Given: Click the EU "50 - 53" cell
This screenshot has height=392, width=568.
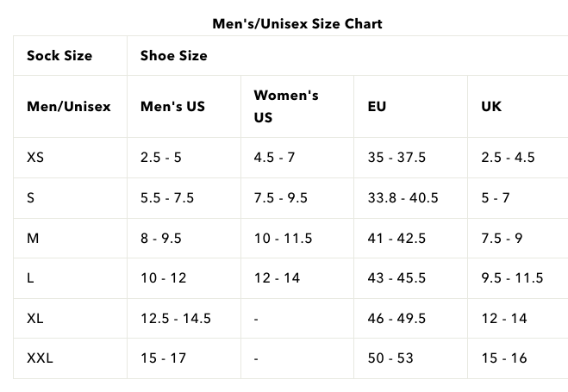Looking at the screenshot, I should [x=391, y=358].
